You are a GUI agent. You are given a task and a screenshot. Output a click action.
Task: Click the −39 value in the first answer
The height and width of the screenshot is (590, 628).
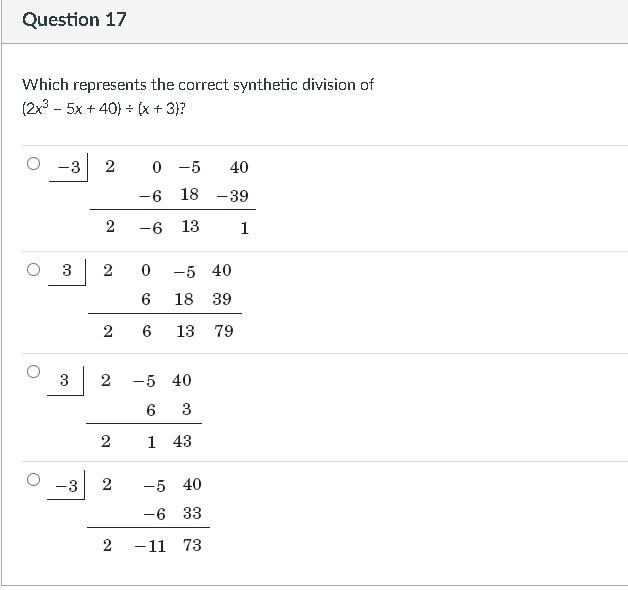(233, 196)
